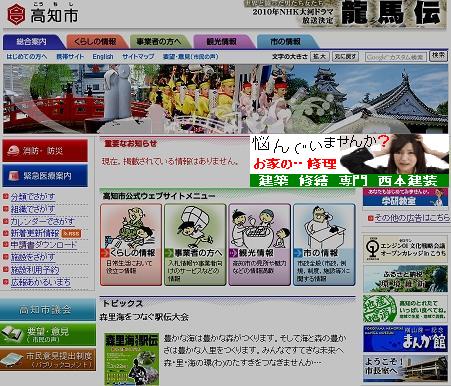Reset text size with 元に戻す button
Screen dimensions: 451x386
(346, 56)
